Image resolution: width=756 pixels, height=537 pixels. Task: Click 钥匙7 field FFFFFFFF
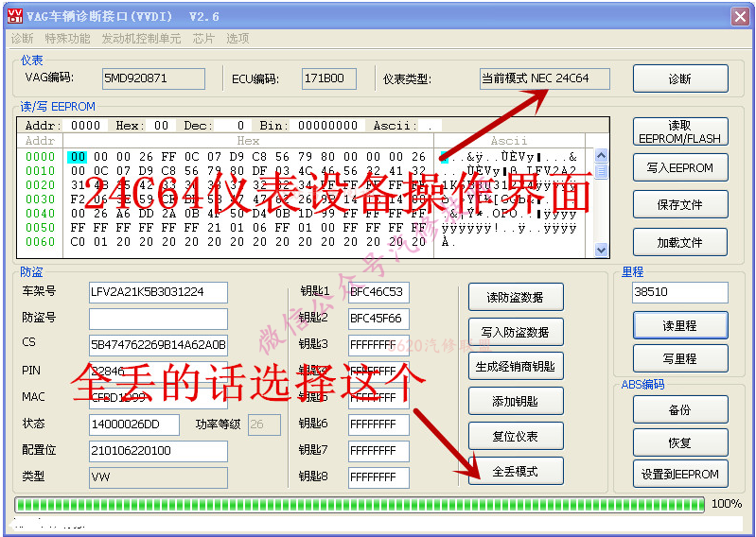(x=379, y=451)
